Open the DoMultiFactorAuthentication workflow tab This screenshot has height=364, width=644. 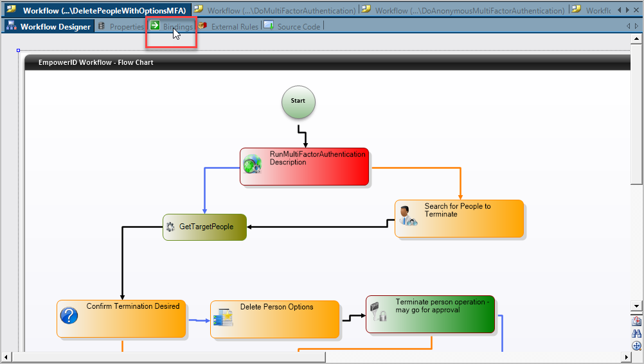click(275, 10)
